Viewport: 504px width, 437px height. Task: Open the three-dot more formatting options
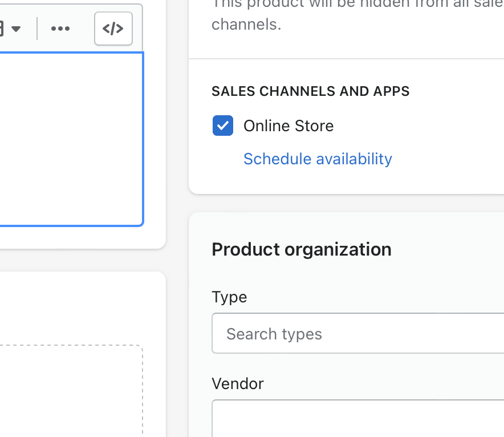[60, 29]
